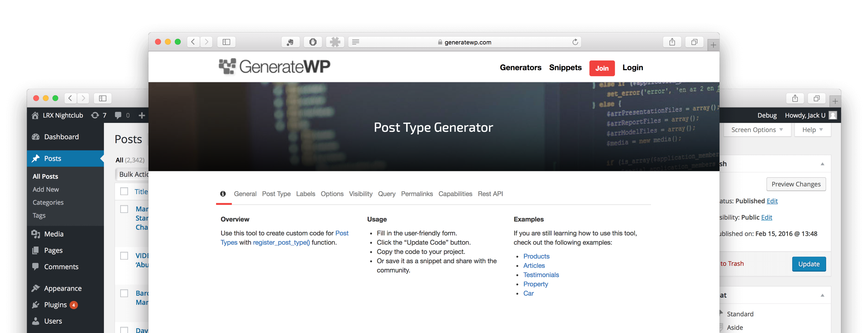Open the Visibility tab

(361, 194)
